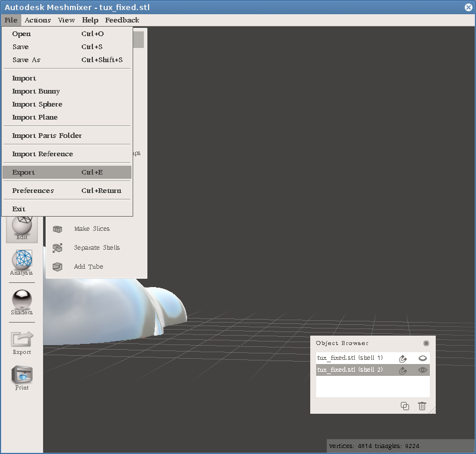Click Separate Shells label
Viewport: 476px width, 454px height.
(x=97, y=247)
